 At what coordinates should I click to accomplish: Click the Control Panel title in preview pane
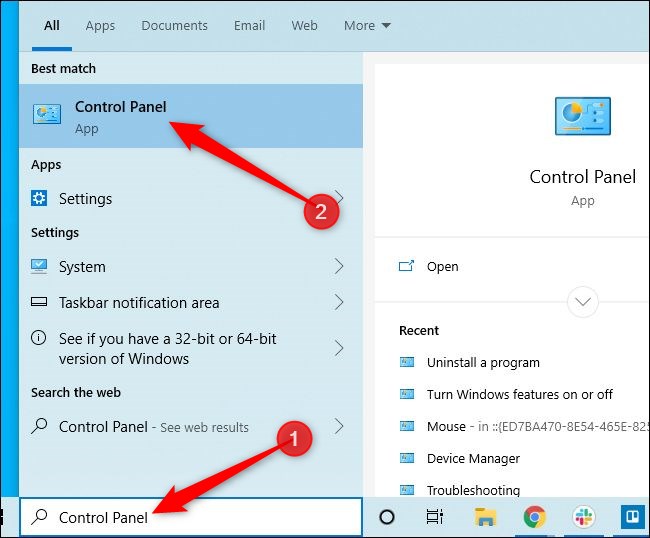(x=582, y=177)
